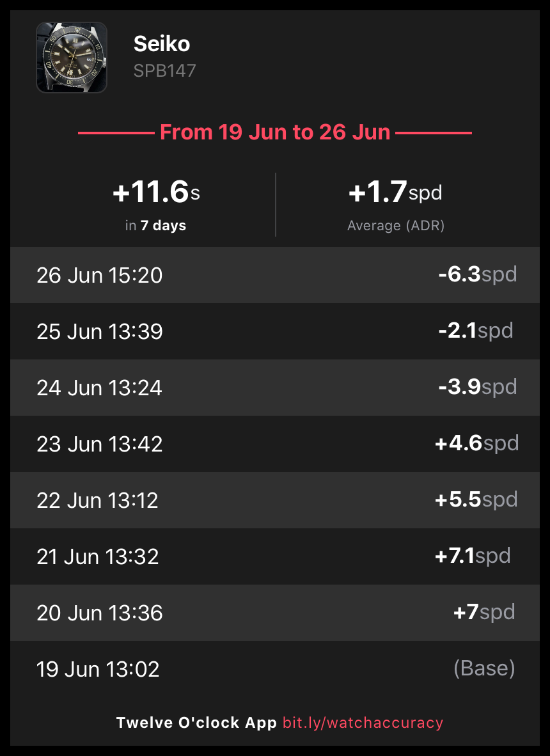550x756 pixels.
Task: Click the +11.6s total deviation figure
Action: point(156,193)
